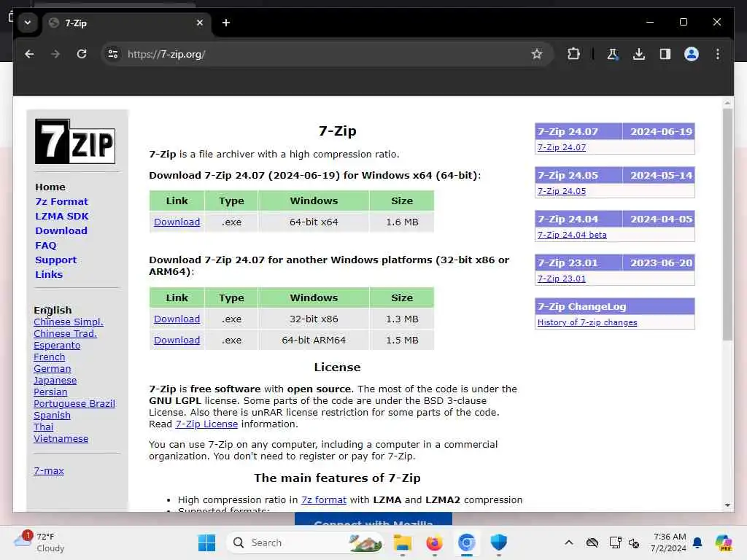
Task: Select the 7-Zip browser tab
Action: [x=126, y=23]
